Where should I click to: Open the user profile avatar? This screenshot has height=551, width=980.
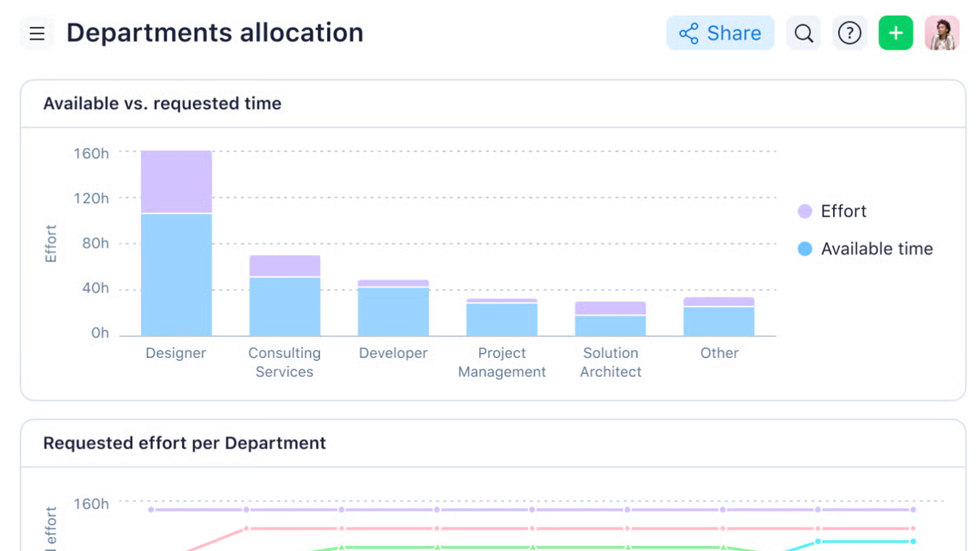click(942, 33)
